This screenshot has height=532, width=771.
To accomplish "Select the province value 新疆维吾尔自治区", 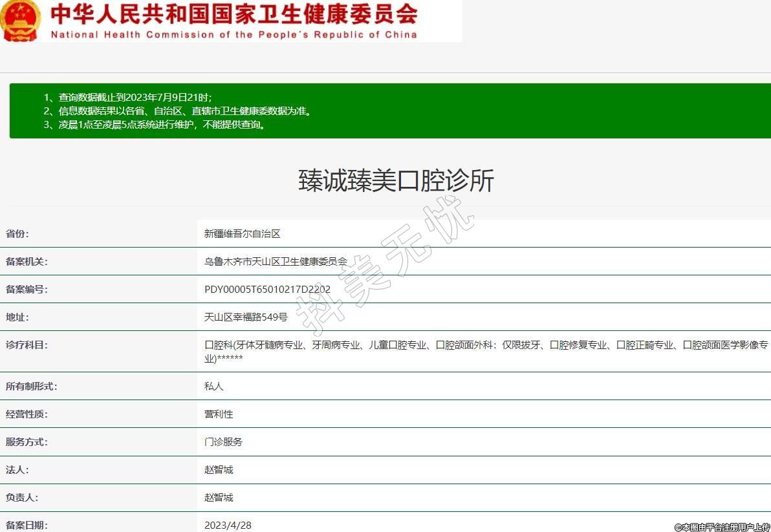I will (242, 234).
